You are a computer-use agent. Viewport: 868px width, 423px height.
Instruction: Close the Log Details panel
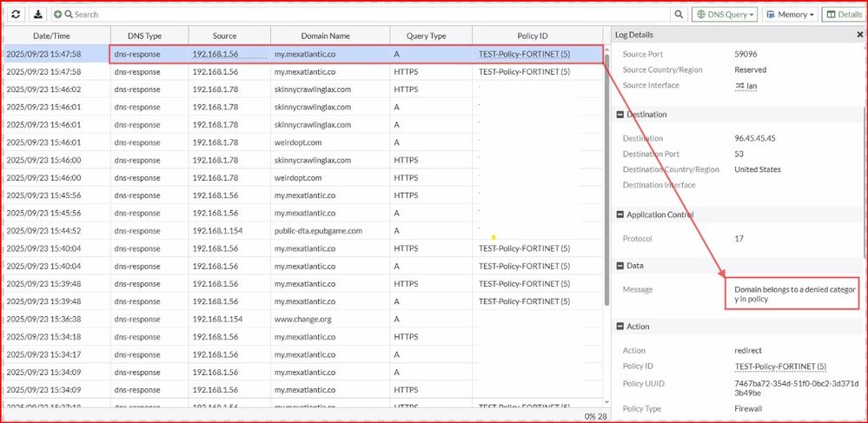[x=859, y=35]
